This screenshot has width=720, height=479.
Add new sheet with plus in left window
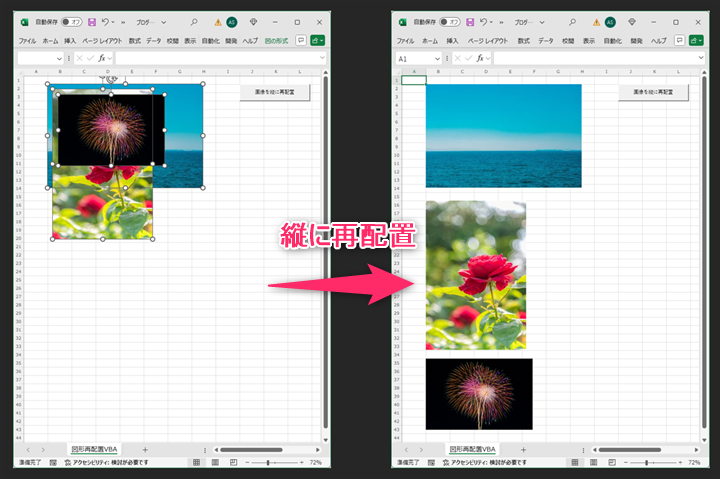coord(144,450)
